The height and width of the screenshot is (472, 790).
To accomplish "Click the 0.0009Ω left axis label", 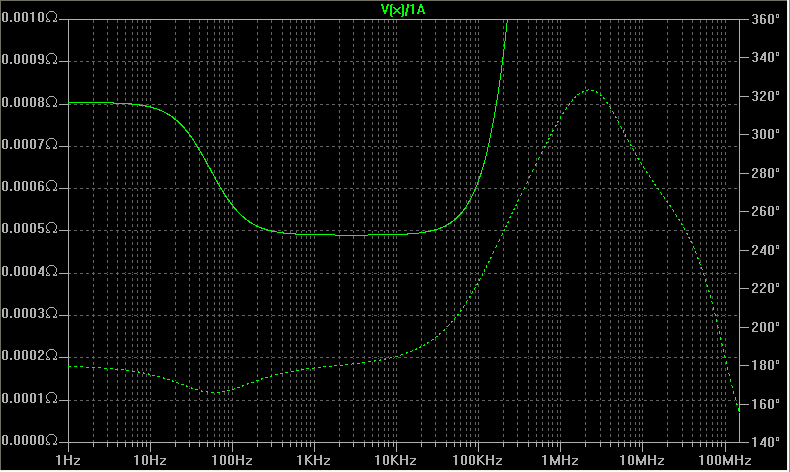I will click(30, 60).
